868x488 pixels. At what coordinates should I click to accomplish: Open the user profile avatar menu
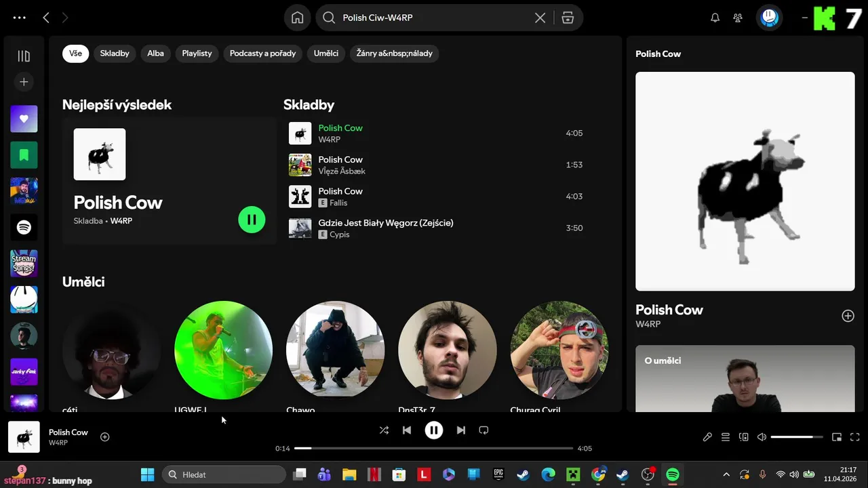pyautogui.click(x=770, y=18)
